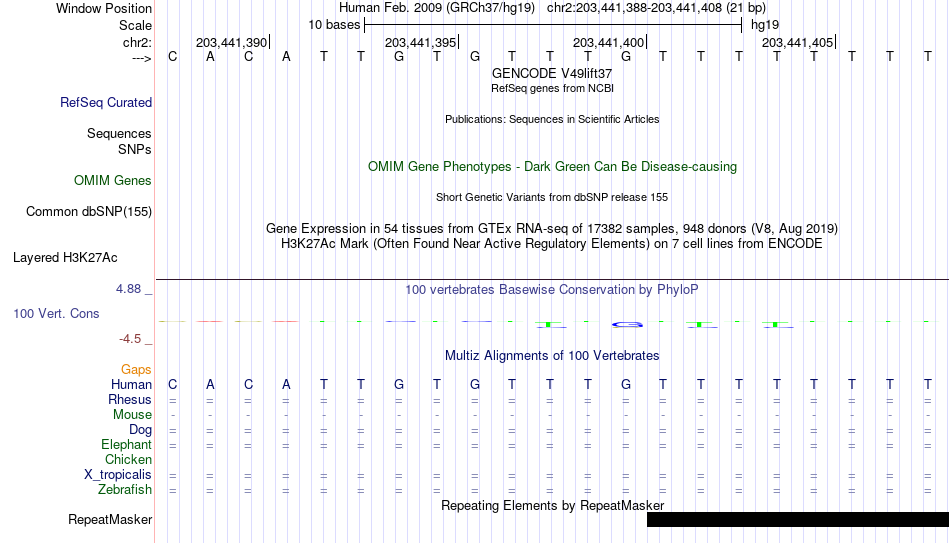950x543 pixels.
Task: Open the 100 Vert. Cons track label
Action: (56, 313)
